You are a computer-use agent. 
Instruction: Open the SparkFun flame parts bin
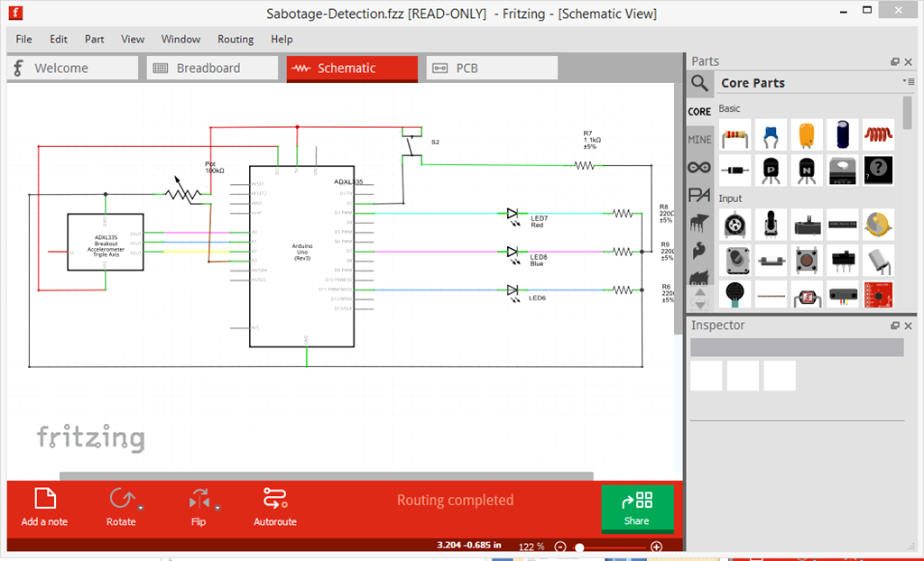pos(699,251)
